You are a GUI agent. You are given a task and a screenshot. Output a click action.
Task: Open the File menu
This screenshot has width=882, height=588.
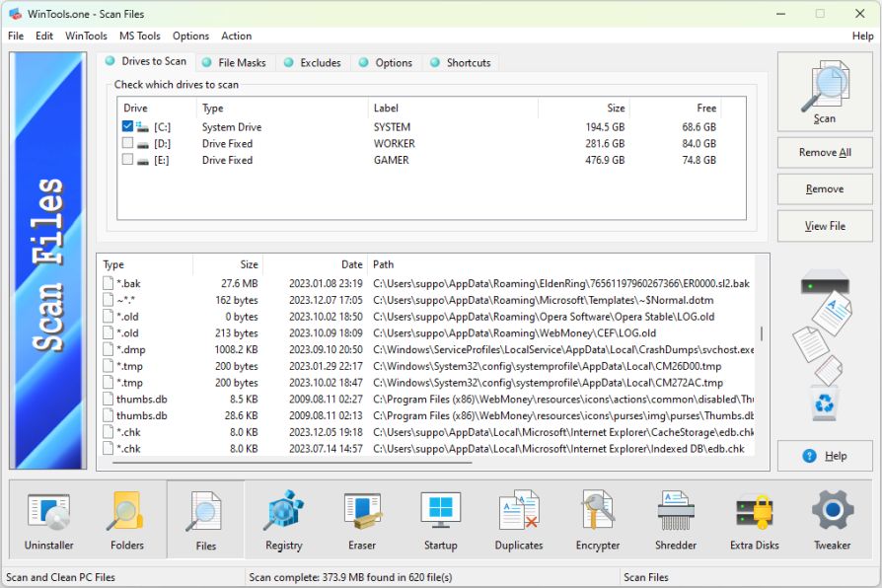[16, 37]
